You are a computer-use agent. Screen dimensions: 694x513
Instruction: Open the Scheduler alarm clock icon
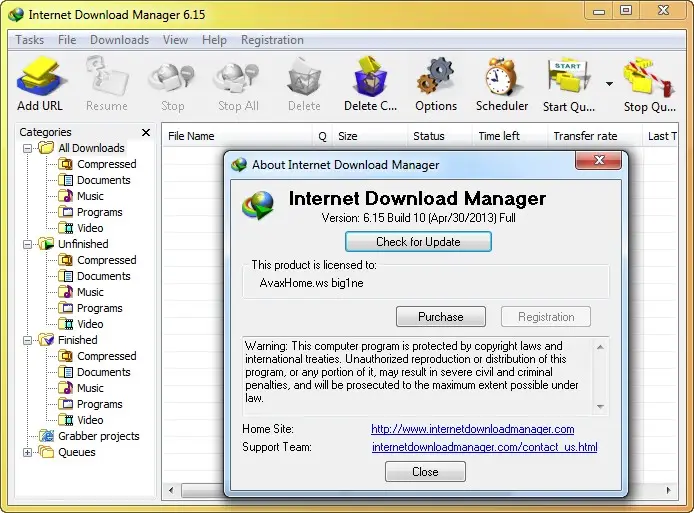pyautogui.click(x=501, y=76)
